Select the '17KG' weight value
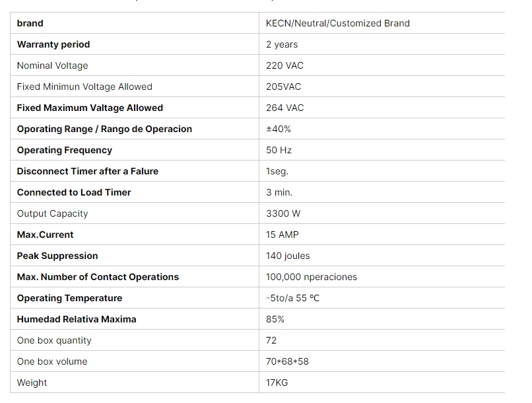The height and width of the screenshot is (403, 532). (x=277, y=383)
